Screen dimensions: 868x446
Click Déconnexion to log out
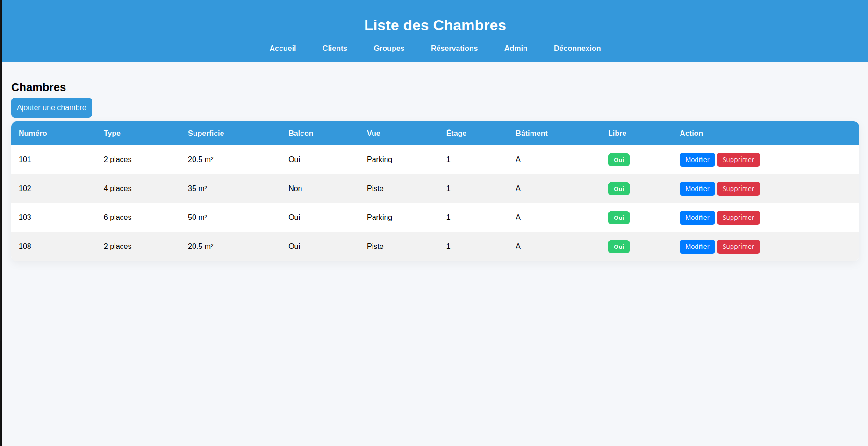click(577, 49)
